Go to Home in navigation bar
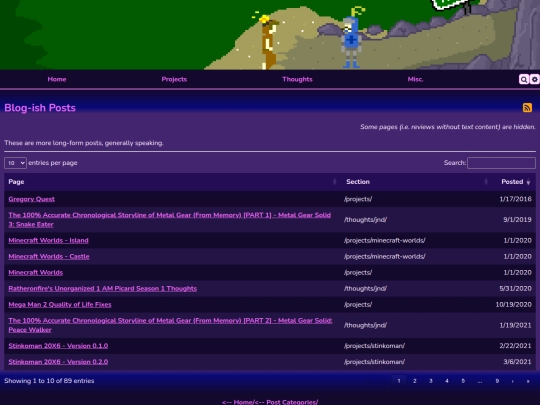The height and width of the screenshot is (405, 540). (x=57, y=79)
